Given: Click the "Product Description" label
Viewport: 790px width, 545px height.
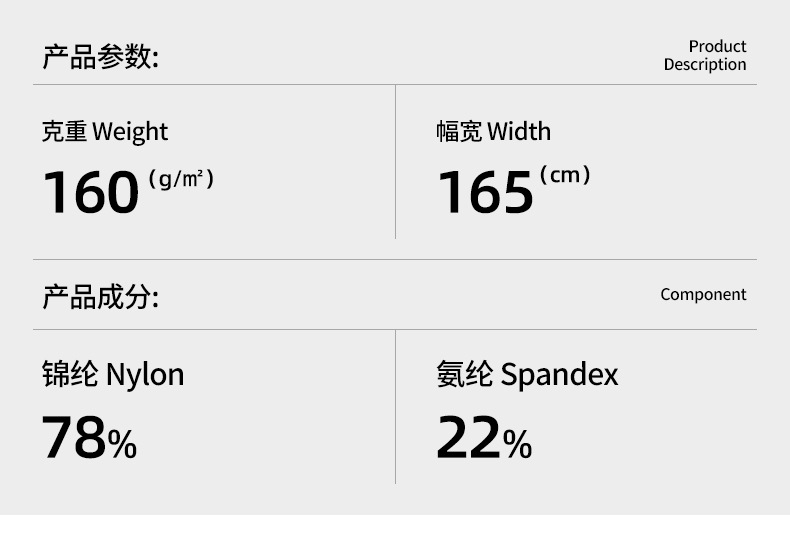Looking at the screenshot, I should point(705,55).
